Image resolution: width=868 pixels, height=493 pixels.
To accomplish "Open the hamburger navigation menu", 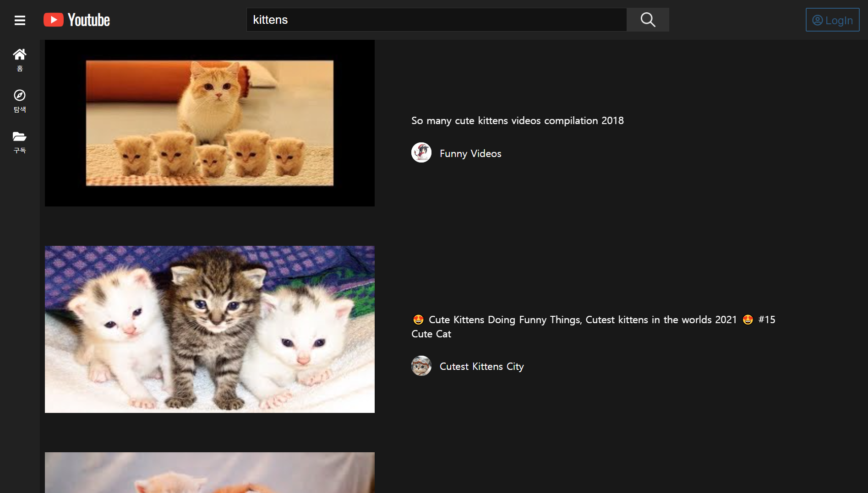I will [20, 20].
